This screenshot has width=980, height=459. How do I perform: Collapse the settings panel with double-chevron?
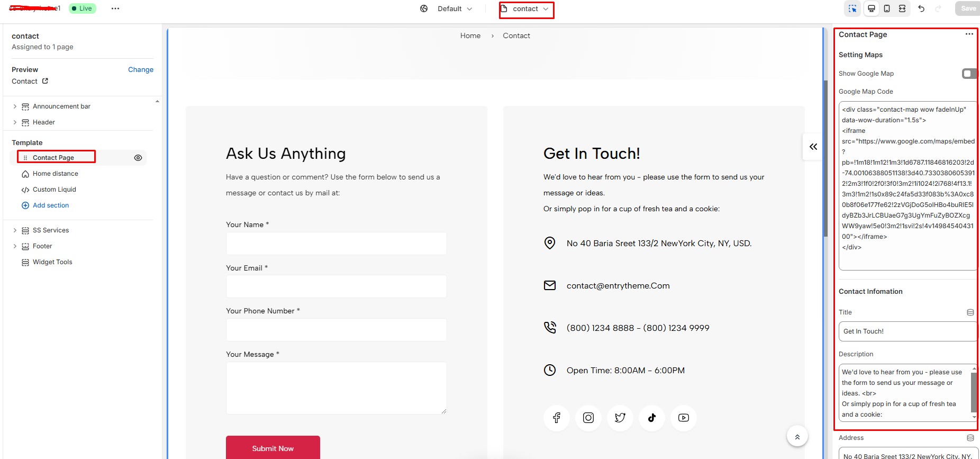coord(813,147)
